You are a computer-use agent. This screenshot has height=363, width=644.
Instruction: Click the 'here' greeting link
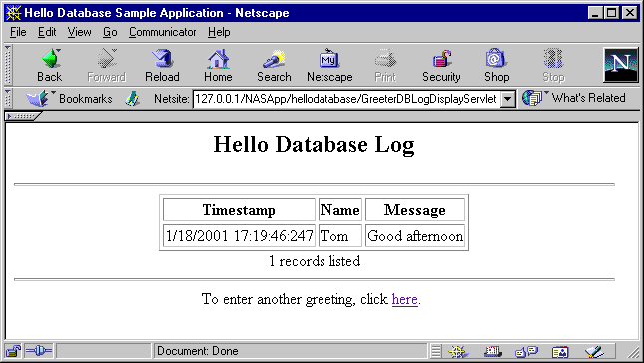[x=405, y=299]
